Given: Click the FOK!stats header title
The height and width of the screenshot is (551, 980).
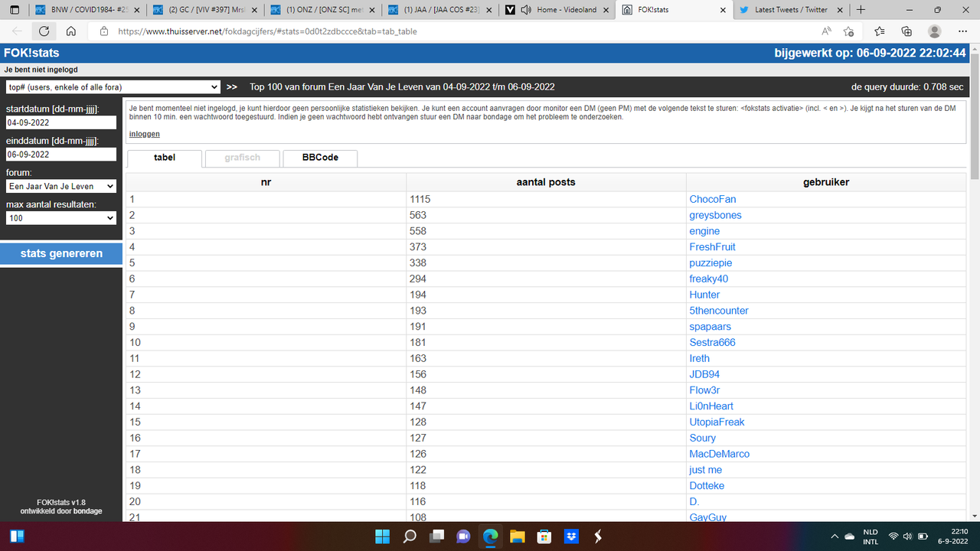Looking at the screenshot, I should pos(31,54).
